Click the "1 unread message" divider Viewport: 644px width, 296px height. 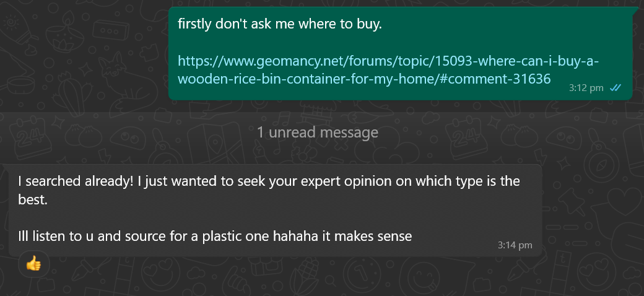[x=317, y=132]
